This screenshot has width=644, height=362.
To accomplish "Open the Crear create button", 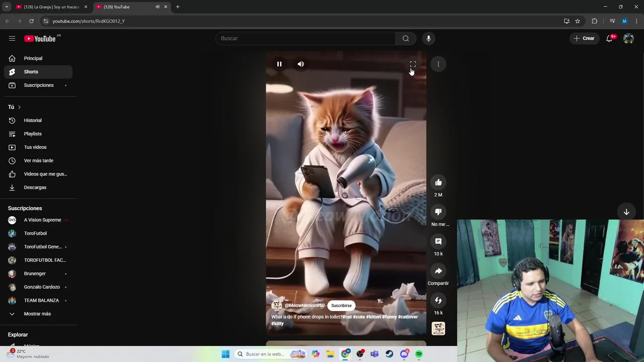I will point(584,38).
